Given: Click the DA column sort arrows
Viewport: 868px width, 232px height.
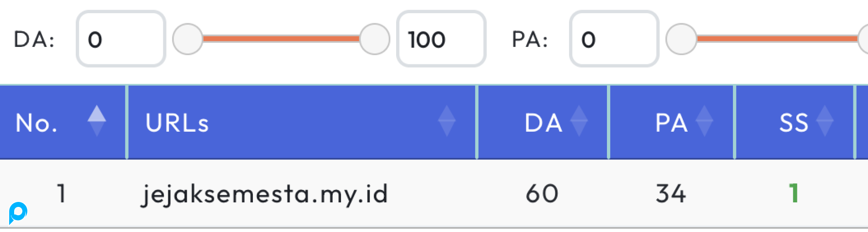Looking at the screenshot, I should (x=579, y=121).
